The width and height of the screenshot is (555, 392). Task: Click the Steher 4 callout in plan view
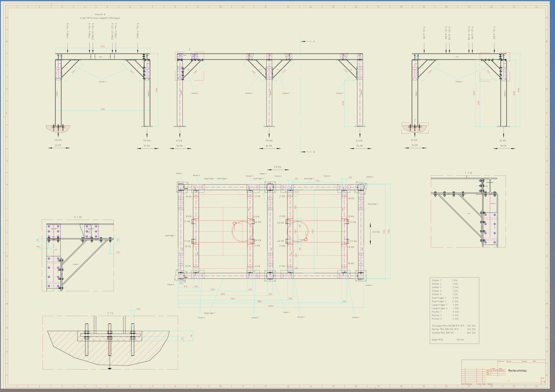(x=369, y=177)
